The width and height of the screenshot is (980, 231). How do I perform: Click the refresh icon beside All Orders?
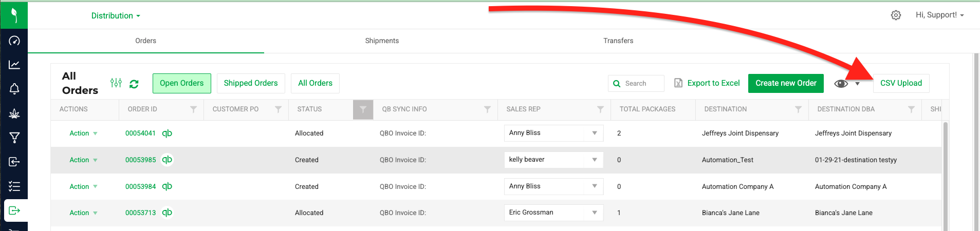point(134,84)
